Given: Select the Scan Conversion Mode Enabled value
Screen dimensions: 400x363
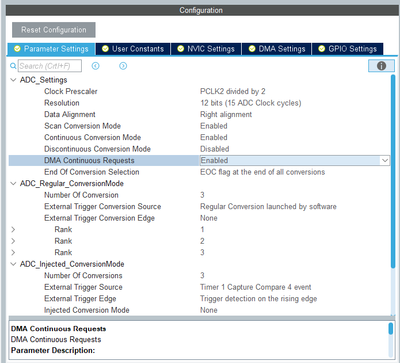Looking at the screenshot, I should click(x=214, y=126).
